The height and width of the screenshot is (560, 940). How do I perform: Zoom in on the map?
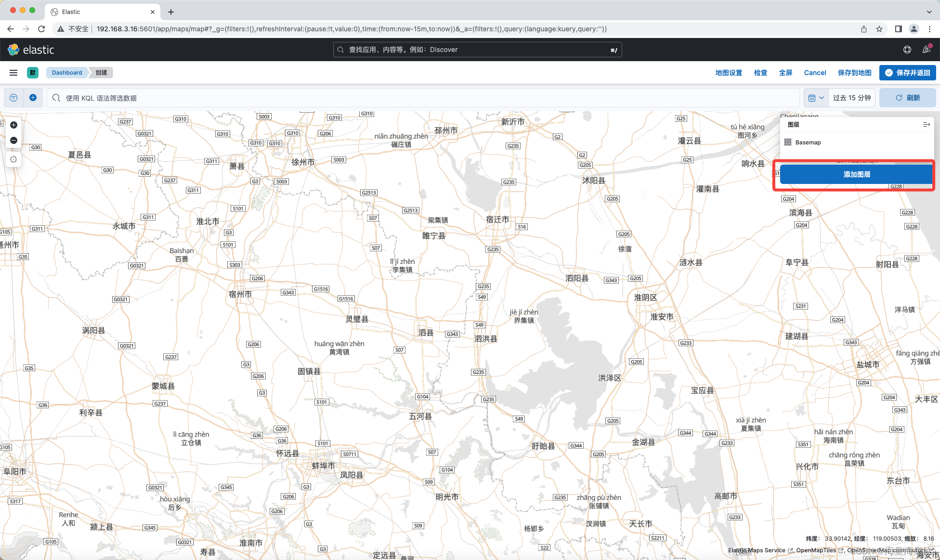tap(13, 125)
